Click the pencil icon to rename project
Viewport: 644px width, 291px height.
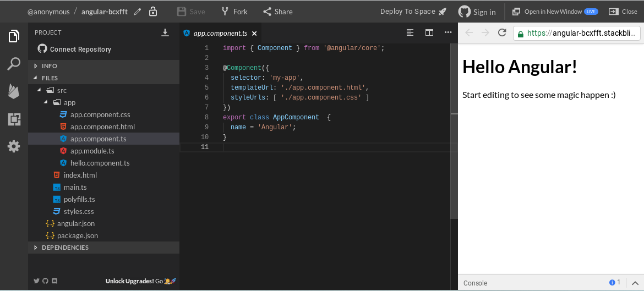(x=137, y=12)
